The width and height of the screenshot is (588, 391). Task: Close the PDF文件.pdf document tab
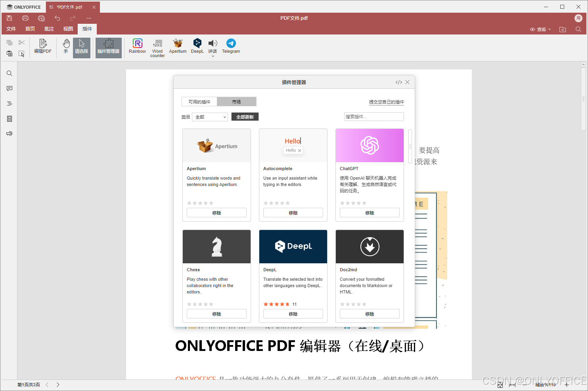[x=94, y=7]
